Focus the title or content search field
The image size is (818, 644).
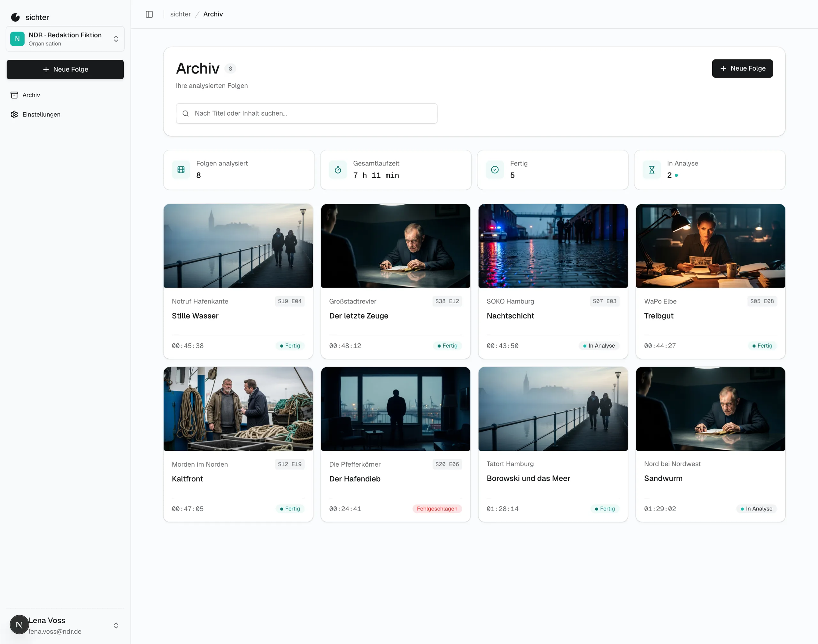point(307,113)
